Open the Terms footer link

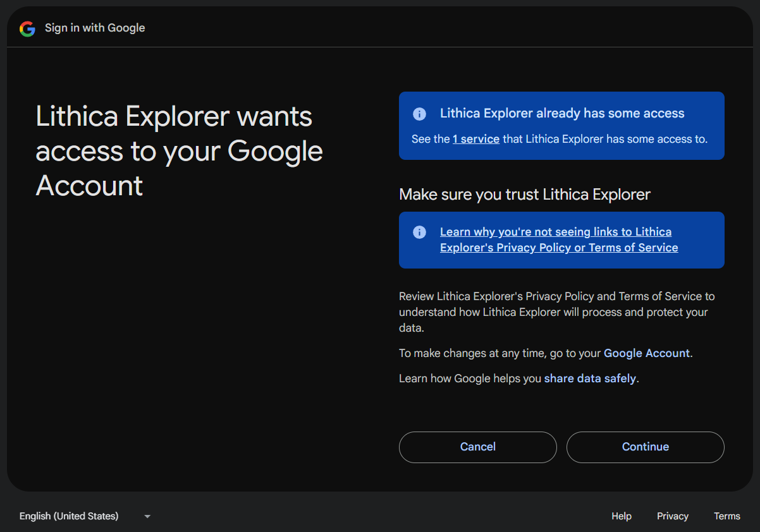pyautogui.click(x=727, y=516)
